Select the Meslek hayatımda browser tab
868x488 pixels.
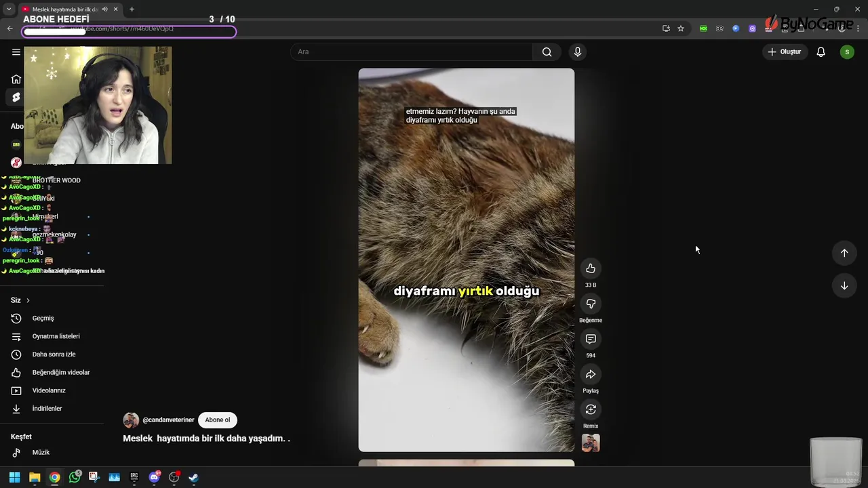coord(71,9)
